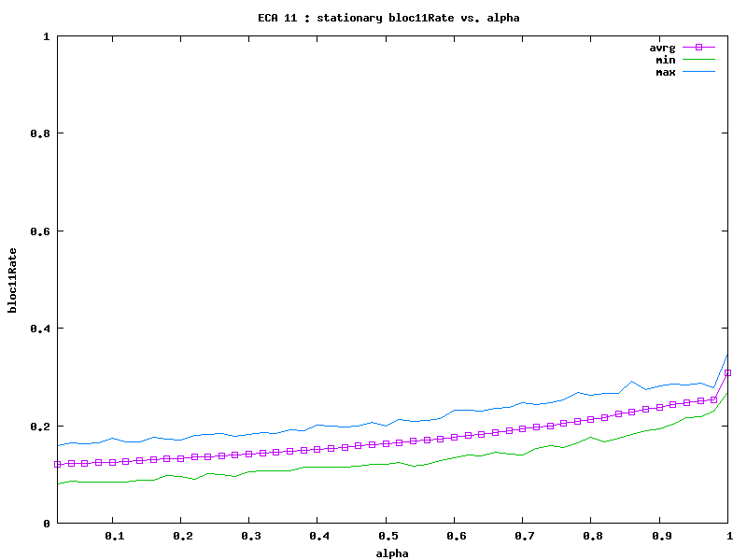Image resolution: width=747 pixels, height=560 pixels.
Task: Click the 0.5 tick label on x-axis
Action: [x=387, y=537]
